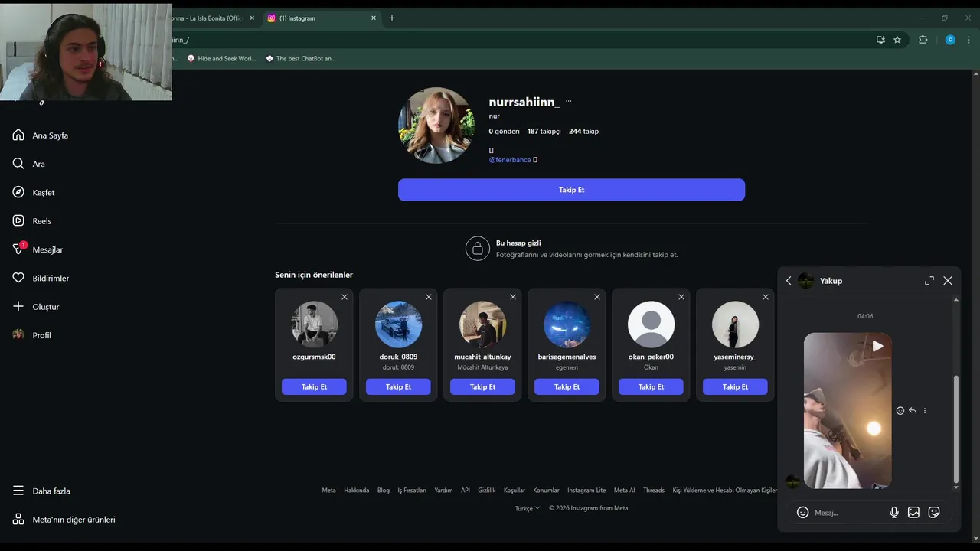This screenshot has height=551, width=980.
Task: Click the chat panel scrollbar
Action: tap(955, 429)
